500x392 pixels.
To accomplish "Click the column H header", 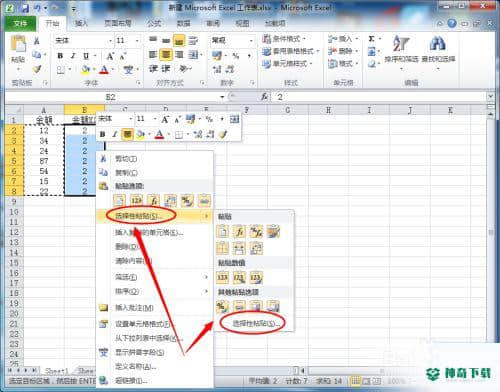I will pos(328,110).
